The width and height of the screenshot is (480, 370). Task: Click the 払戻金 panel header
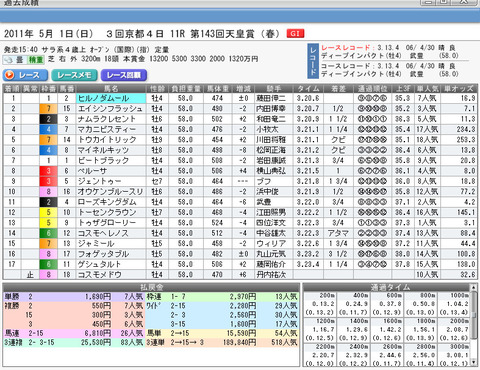[x=151, y=288]
